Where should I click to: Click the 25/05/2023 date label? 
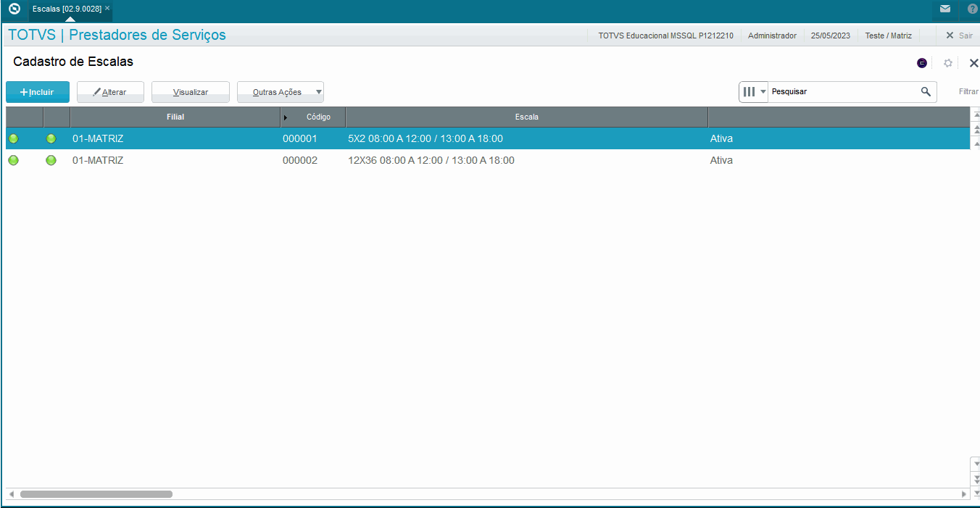831,36
